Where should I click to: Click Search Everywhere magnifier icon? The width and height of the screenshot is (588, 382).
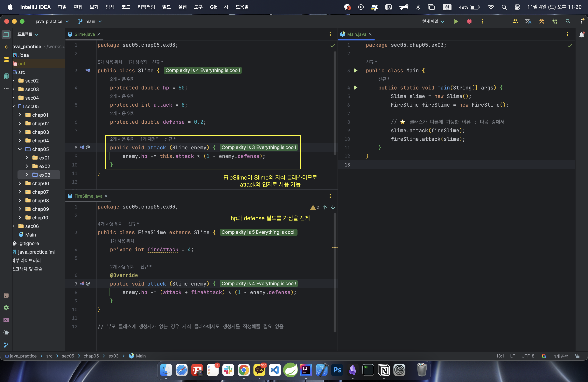click(x=568, y=22)
